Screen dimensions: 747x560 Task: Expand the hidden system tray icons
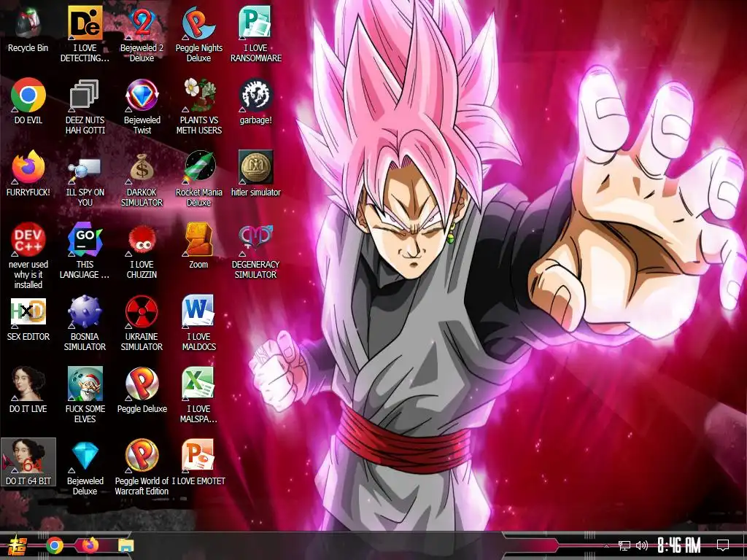click(x=606, y=545)
